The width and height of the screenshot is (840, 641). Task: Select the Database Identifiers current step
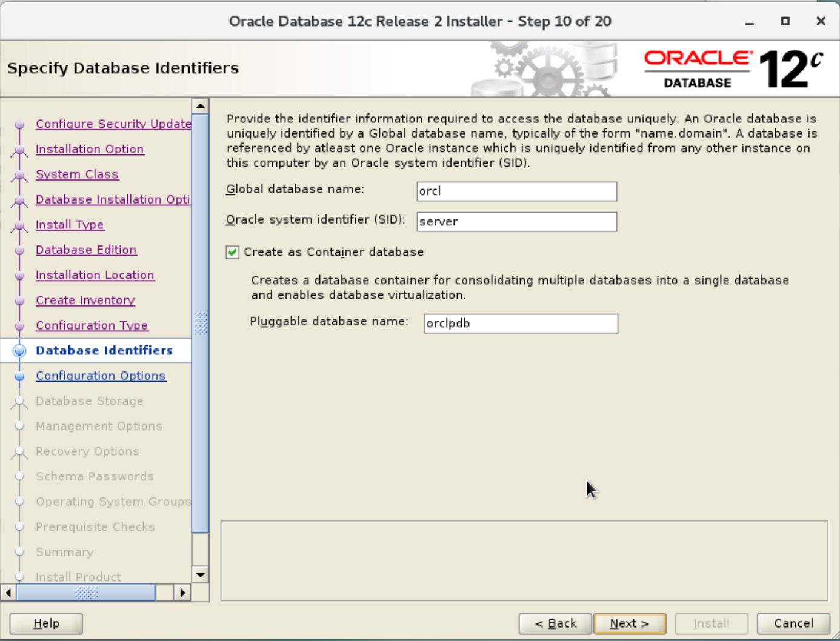[x=104, y=351]
